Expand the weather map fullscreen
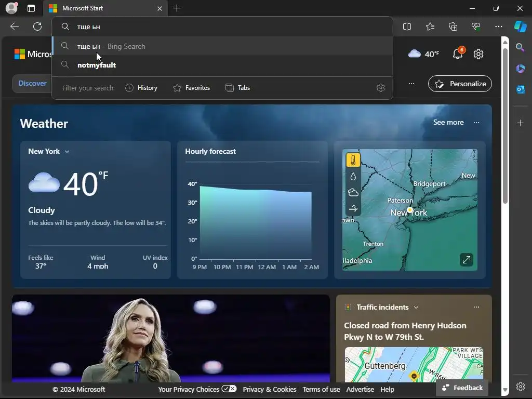 467,260
